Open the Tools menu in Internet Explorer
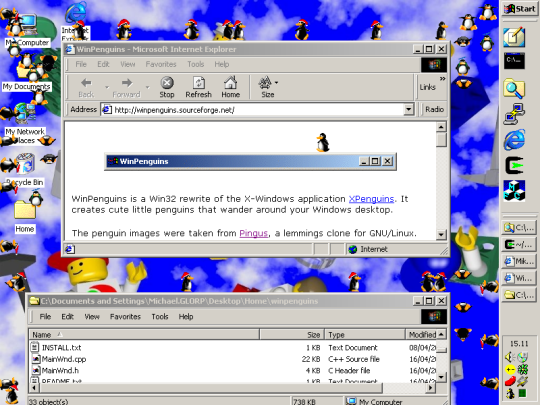 click(196, 64)
